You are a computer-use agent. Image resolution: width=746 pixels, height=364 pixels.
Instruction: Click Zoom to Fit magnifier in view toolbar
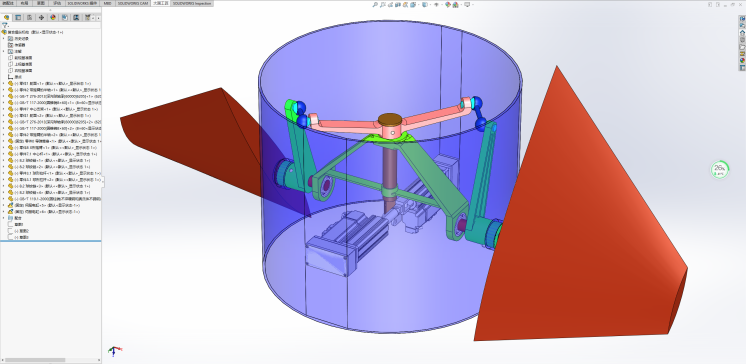(x=375, y=5)
